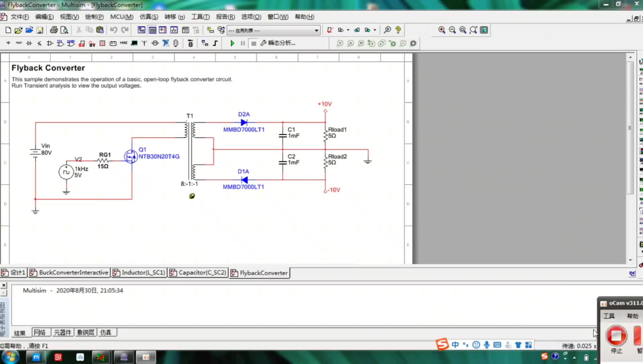
Task: Open Multisim help
Action: point(398,30)
